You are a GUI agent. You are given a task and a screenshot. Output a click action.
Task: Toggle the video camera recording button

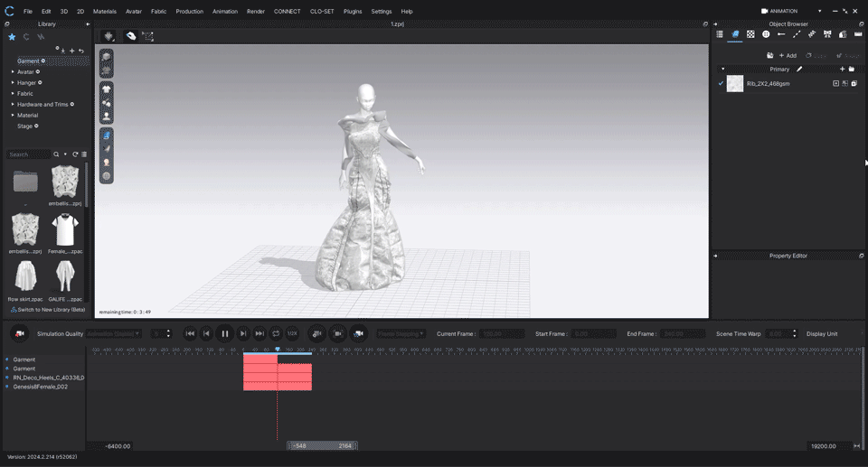337,333
